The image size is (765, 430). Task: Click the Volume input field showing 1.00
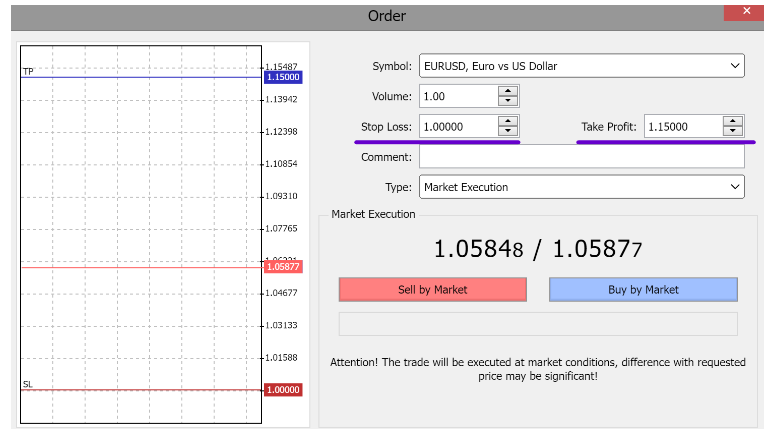[x=459, y=96]
